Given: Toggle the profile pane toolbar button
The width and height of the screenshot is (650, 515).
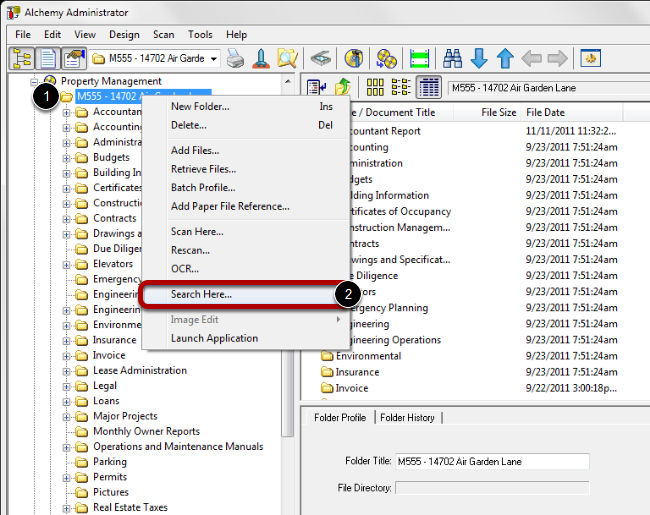Looking at the screenshot, I should [x=74, y=58].
